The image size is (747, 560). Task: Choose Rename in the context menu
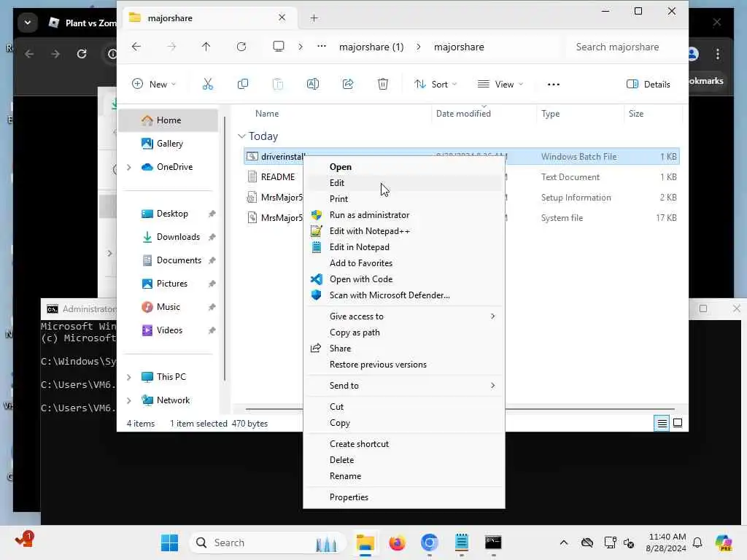coord(404,476)
